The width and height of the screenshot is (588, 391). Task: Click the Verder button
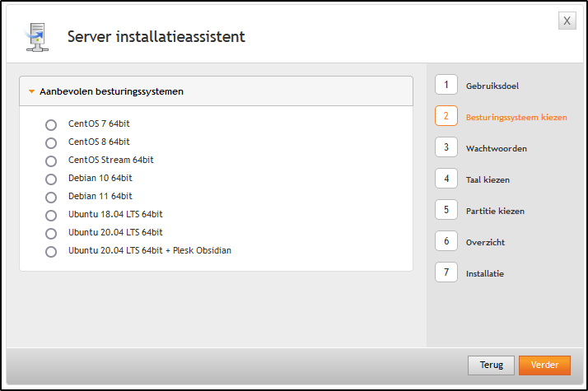click(x=544, y=365)
